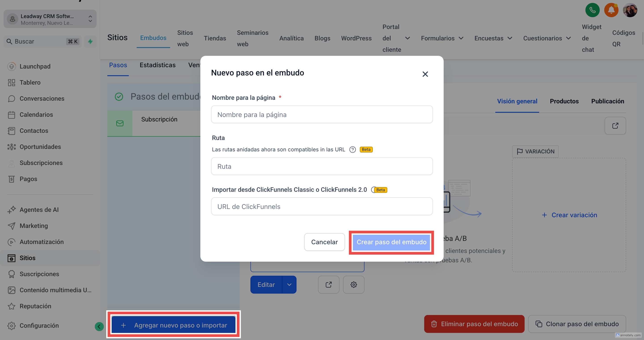Screen dimensions: 644x340
Task: Select the Productos tab
Action: (x=564, y=101)
